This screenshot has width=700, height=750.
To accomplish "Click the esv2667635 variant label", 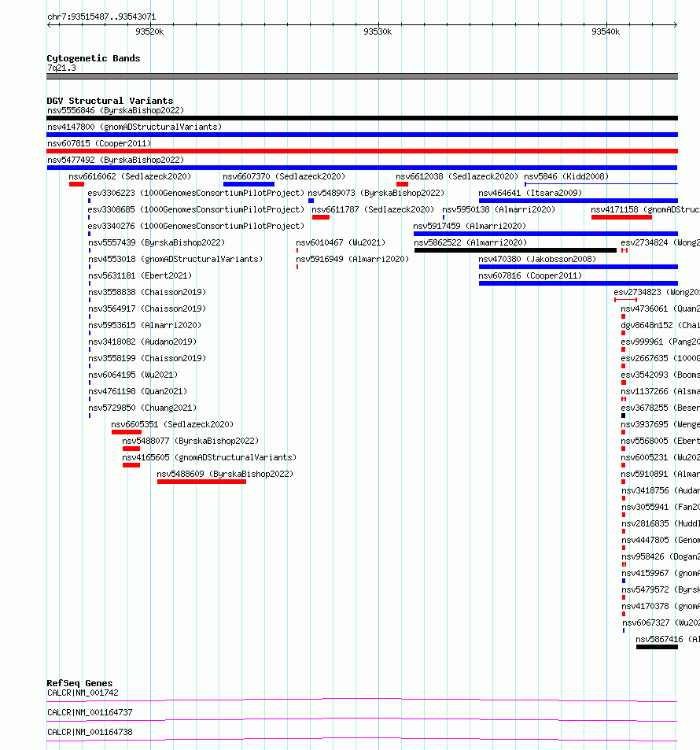I will tap(661, 358).
